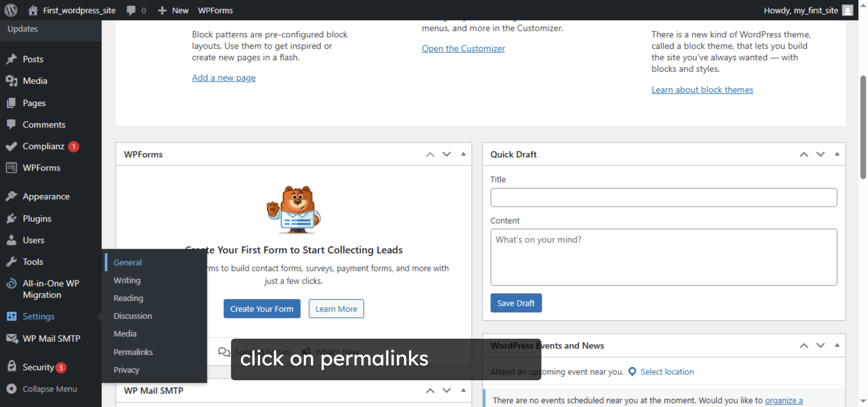The image size is (868, 407).
Task: Open the Appearance paintbrush icon
Action: click(x=12, y=196)
